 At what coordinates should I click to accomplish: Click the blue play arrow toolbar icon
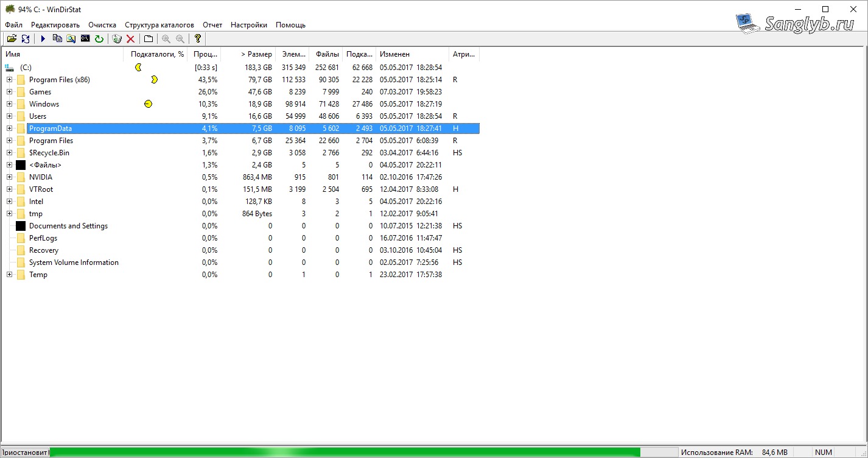[x=43, y=38]
